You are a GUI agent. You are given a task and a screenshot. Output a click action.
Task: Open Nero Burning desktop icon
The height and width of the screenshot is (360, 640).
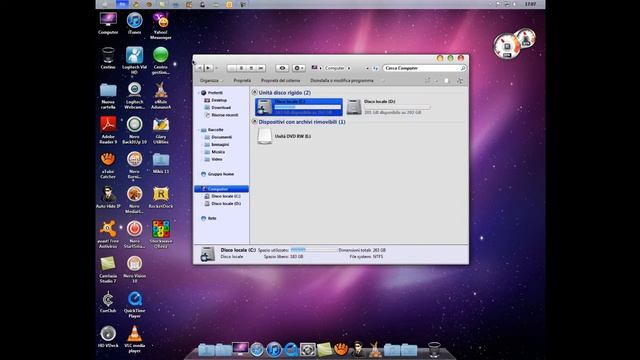134,165
